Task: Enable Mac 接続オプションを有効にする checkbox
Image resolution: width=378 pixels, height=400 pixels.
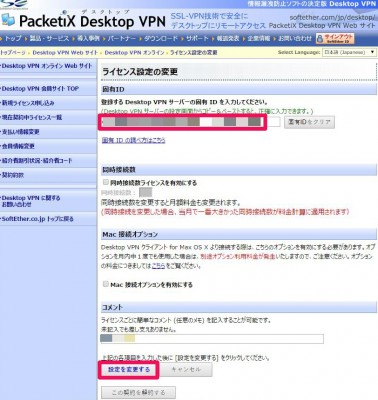Action: 106,284
